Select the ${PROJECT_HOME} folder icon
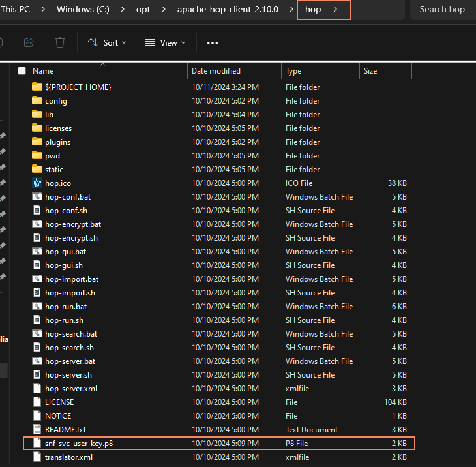Image resolution: width=476 pixels, height=467 pixels. (x=37, y=87)
